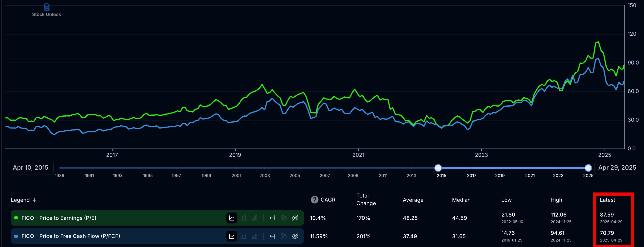The height and width of the screenshot is (247, 644).
Task: Click the Total Change column header
Action: point(366,199)
